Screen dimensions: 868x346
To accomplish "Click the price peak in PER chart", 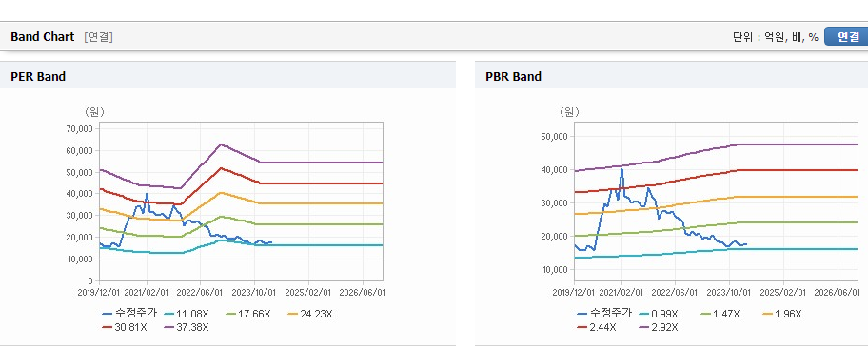I will tap(147, 194).
